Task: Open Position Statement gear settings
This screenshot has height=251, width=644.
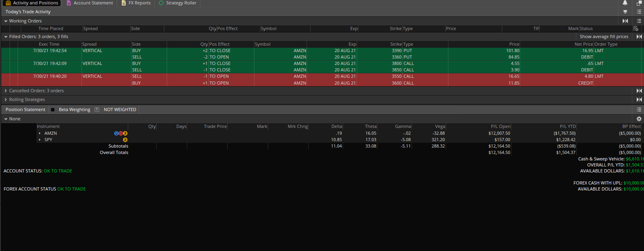Action: click(639, 119)
